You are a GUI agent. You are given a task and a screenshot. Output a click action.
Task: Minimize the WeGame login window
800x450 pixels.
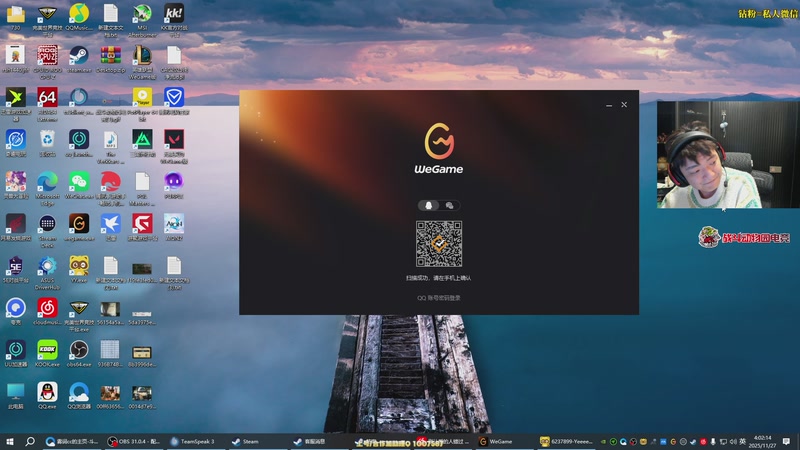(609, 105)
